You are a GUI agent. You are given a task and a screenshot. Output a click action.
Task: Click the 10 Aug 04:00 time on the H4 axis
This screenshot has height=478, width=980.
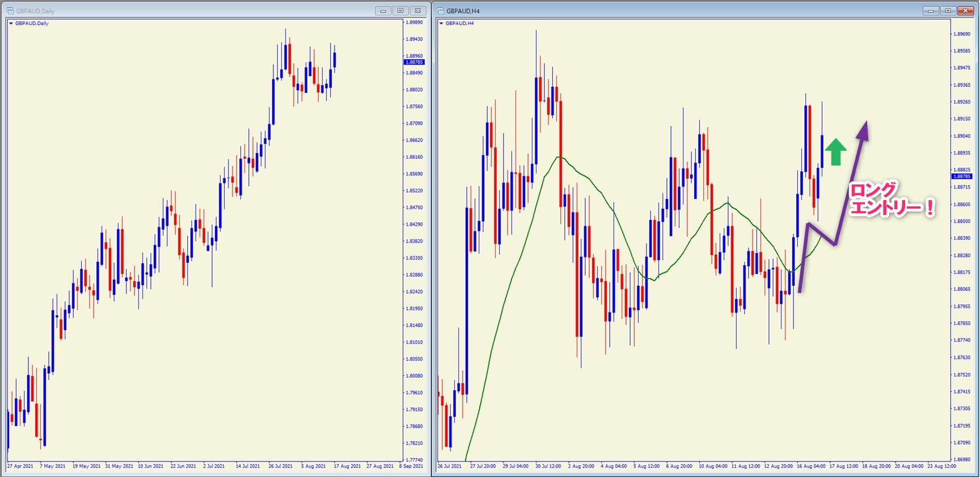(x=713, y=466)
